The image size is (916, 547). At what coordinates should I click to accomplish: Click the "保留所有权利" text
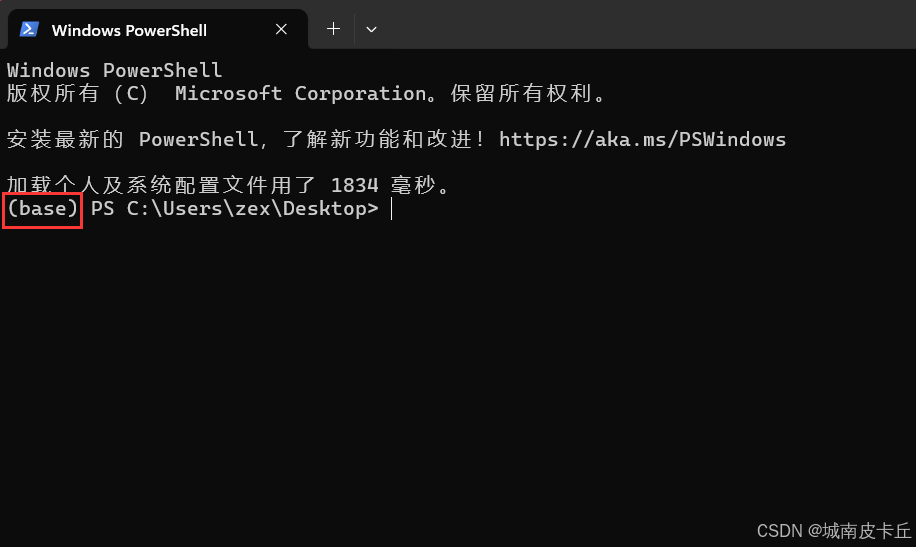click(x=521, y=94)
